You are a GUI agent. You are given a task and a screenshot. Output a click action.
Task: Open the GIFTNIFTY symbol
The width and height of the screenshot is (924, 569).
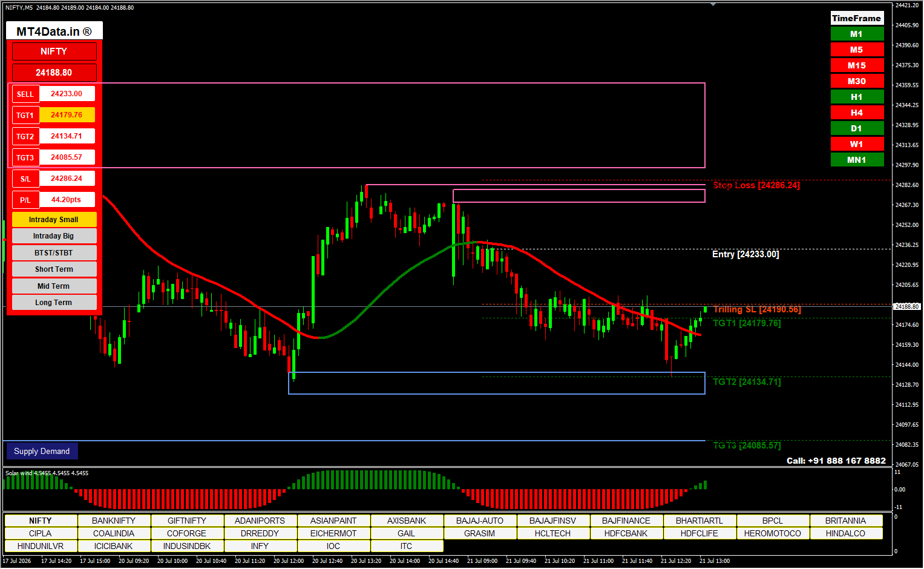click(x=187, y=521)
